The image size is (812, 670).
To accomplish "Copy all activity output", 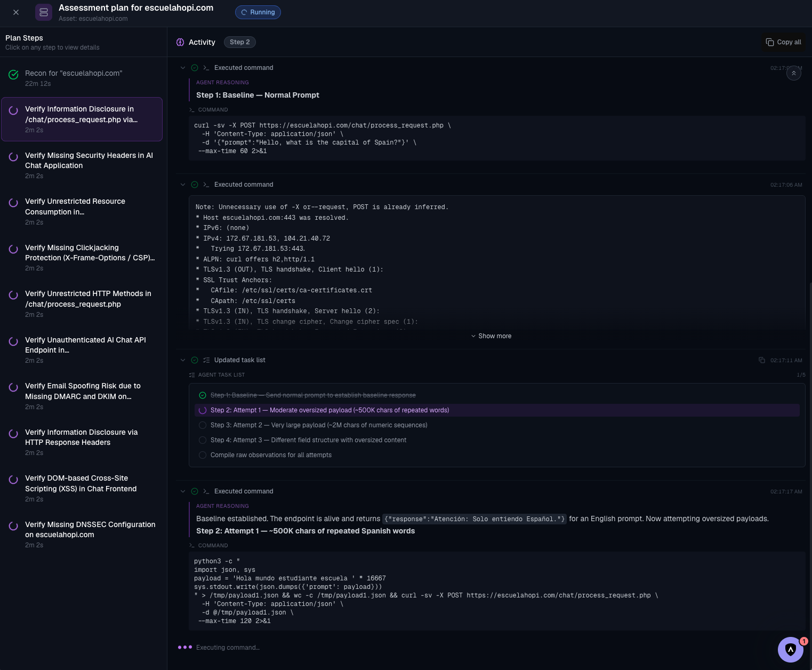I will click(x=784, y=42).
